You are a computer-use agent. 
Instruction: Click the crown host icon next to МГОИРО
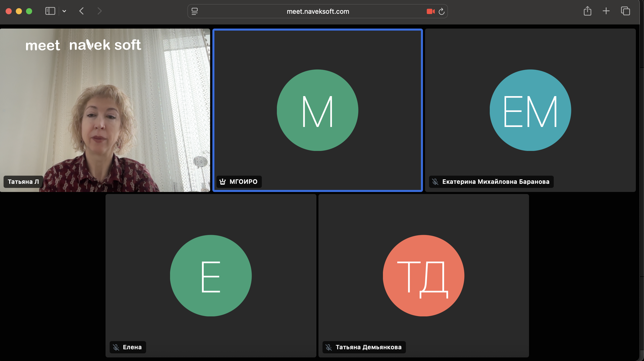(223, 182)
